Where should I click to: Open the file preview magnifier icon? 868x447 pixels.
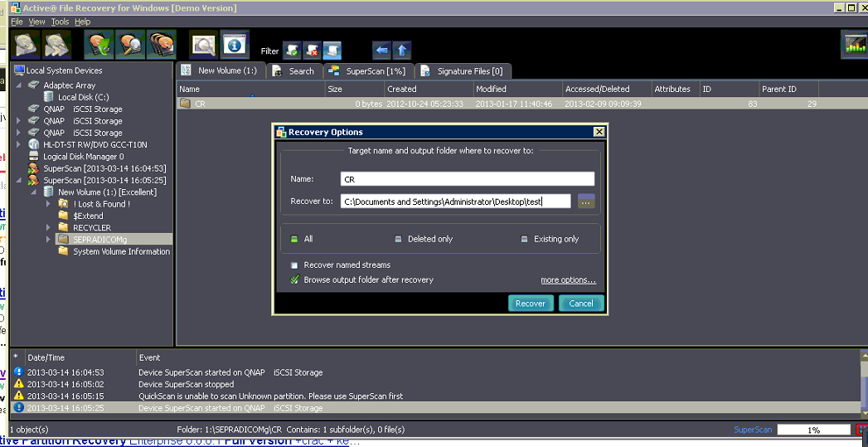point(203,45)
